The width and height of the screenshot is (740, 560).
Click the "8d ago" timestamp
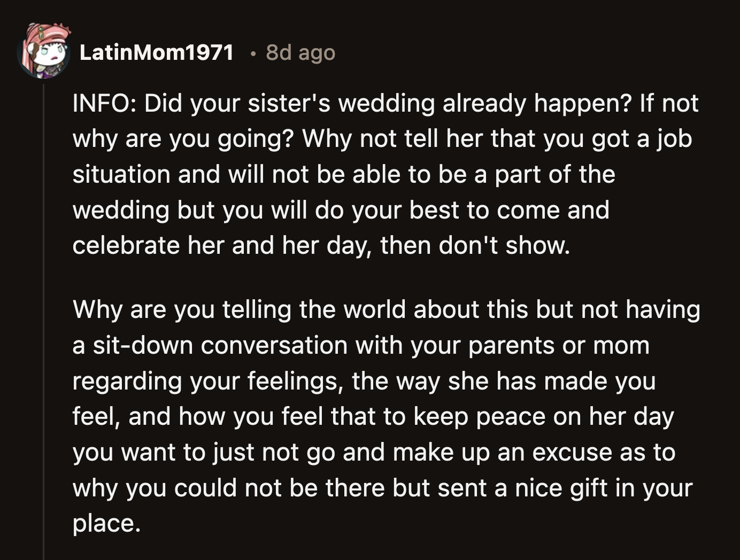(x=299, y=53)
